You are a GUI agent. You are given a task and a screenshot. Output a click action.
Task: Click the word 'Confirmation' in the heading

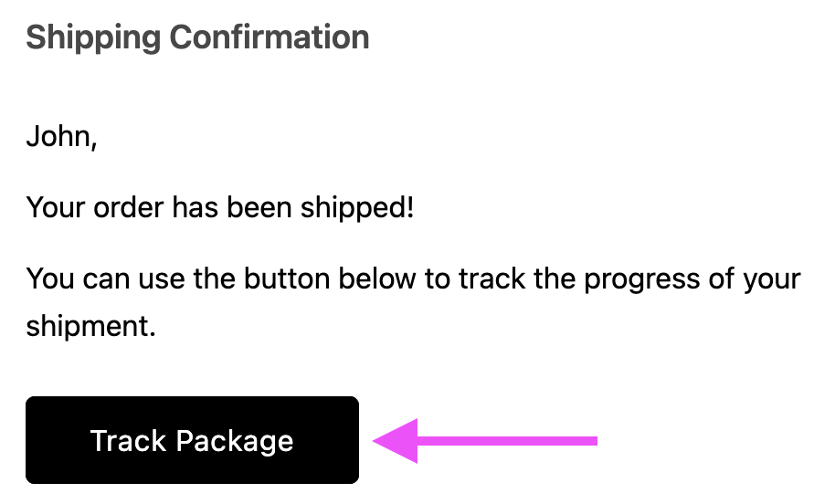pos(270,37)
